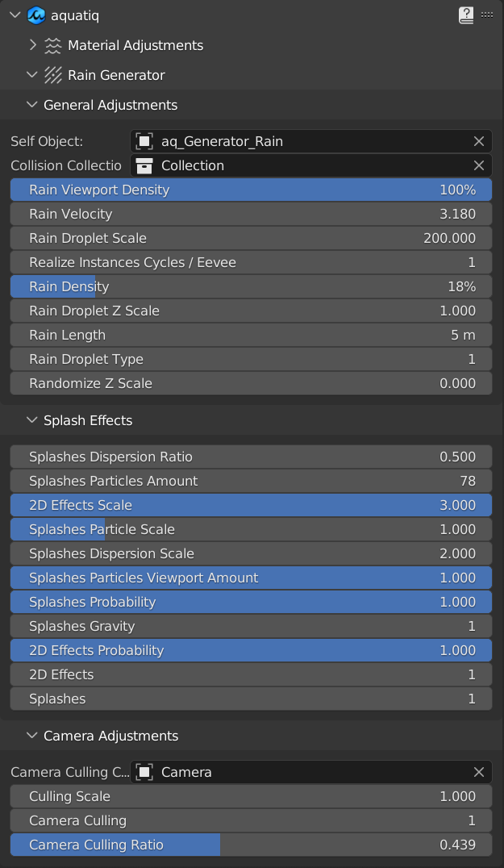504x868 pixels.
Task: Click the Material Adjustments waves icon
Action: (53, 45)
